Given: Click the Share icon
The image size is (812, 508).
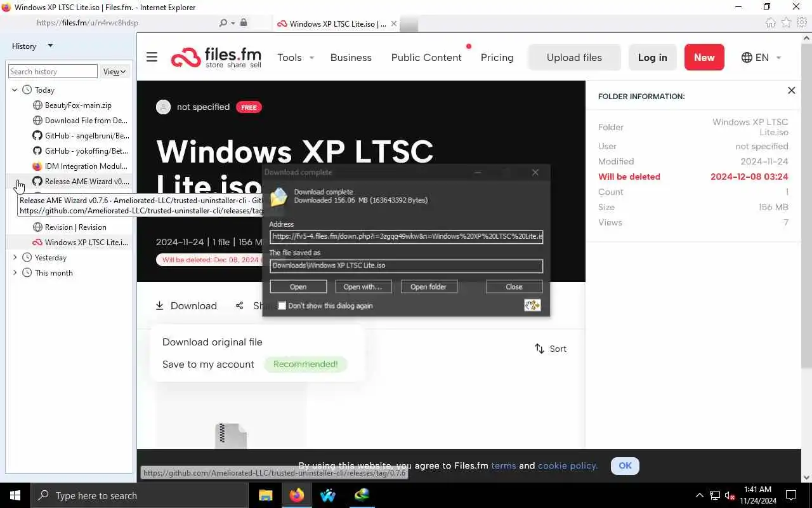Looking at the screenshot, I should point(239,305).
